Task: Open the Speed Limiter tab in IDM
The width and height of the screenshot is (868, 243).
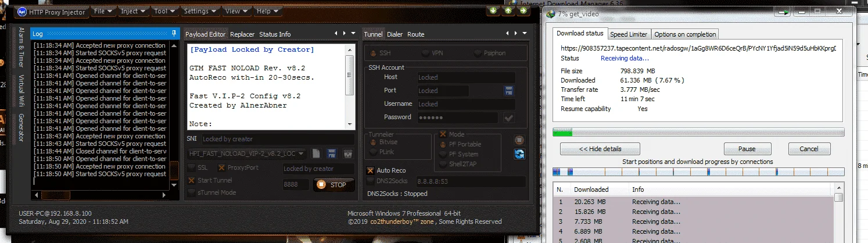Action: pos(629,34)
